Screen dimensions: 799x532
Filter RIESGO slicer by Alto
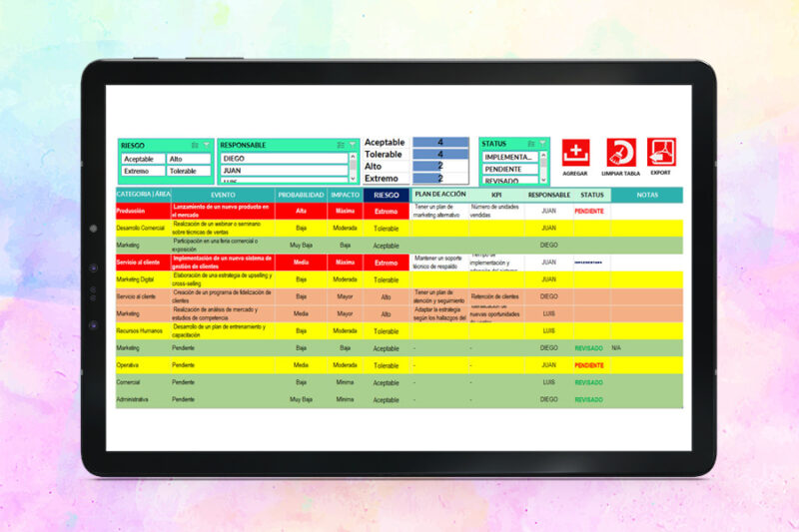coord(189,159)
